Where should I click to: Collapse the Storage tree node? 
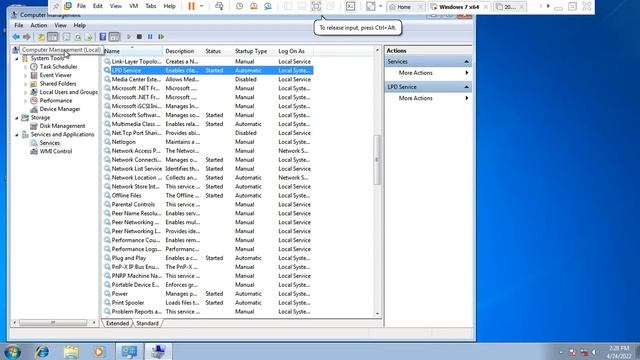point(17,118)
